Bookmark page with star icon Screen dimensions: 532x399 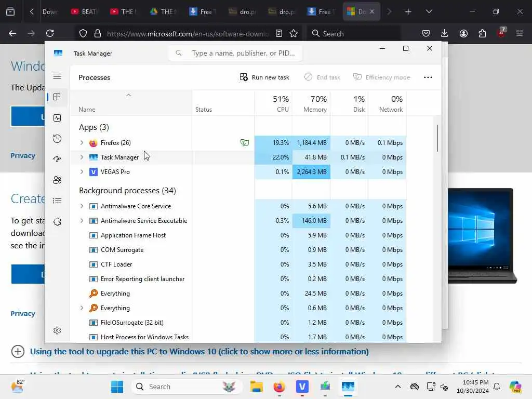pos(294,33)
